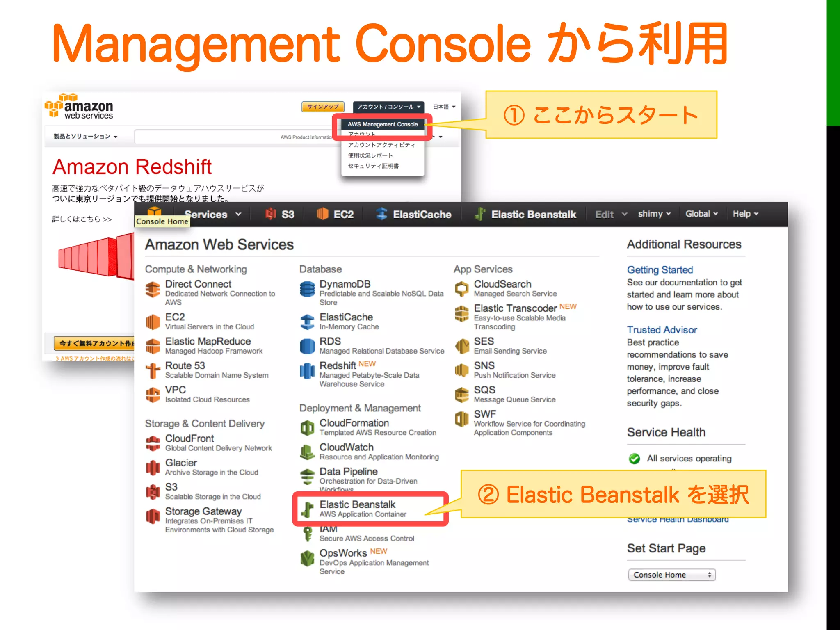This screenshot has height=630, width=840.
Task: Click the S3 shortcut in the navbar
Action: point(280,214)
